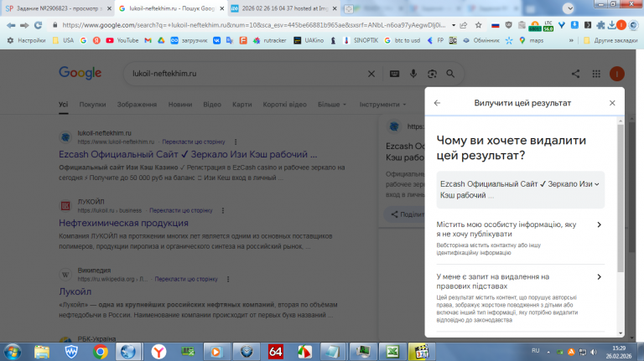
Task: Go to the Google logo homepage
Action: tap(80, 74)
